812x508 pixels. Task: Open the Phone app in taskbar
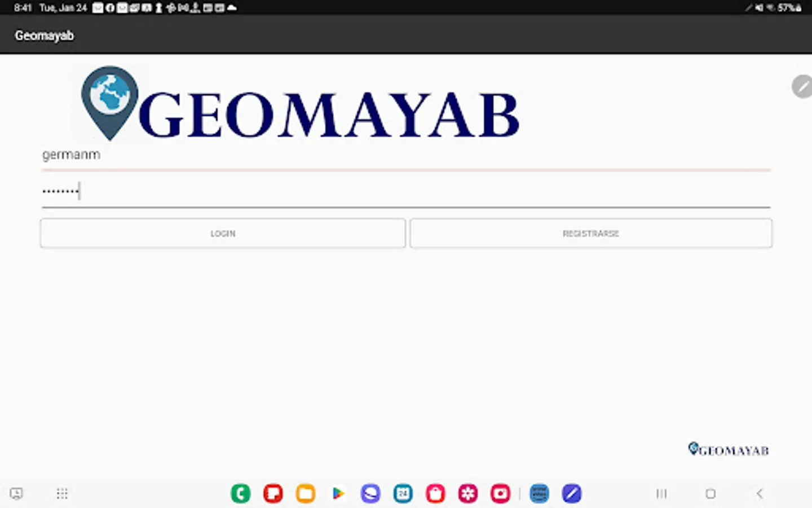[241, 494]
